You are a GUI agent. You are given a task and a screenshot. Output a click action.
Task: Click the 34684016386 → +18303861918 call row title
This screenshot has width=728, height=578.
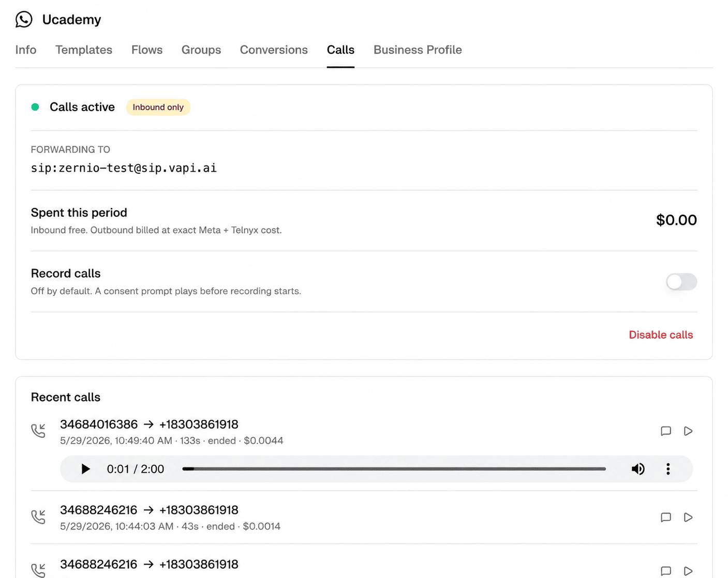point(149,424)
